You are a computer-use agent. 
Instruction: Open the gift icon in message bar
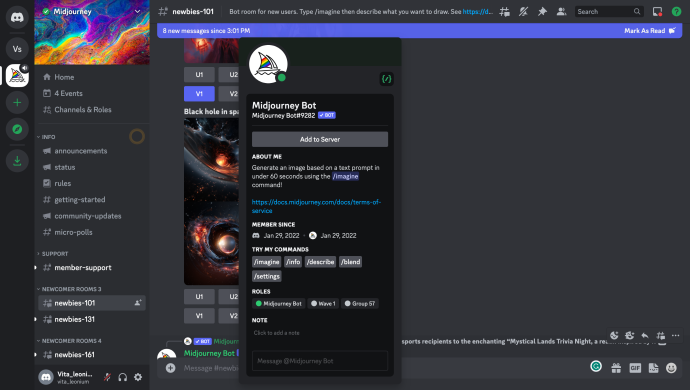616,368
